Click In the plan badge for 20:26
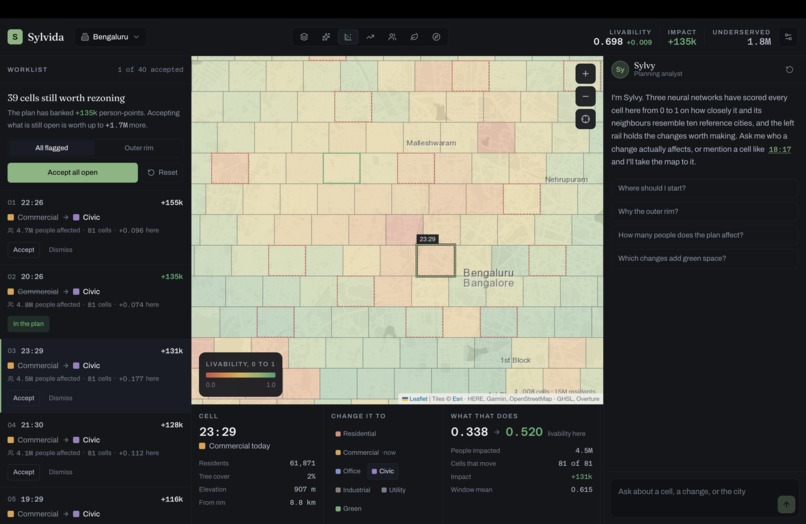The height and width of the screenshot is (524, 806). [x=28, y=323]
